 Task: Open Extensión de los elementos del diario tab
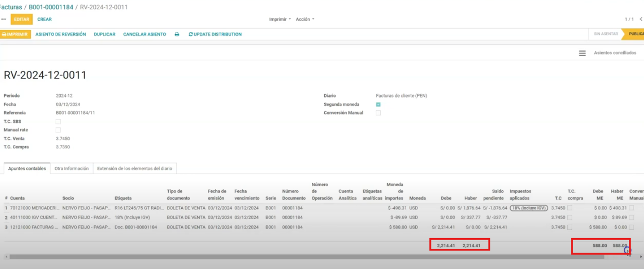click(x=134, y=169)
